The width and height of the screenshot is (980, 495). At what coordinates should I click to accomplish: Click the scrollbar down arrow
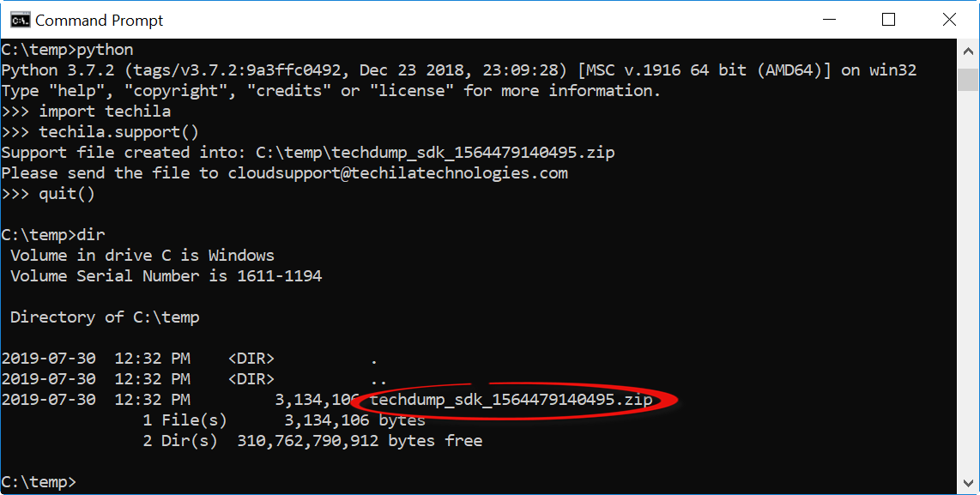pos(969,483)
